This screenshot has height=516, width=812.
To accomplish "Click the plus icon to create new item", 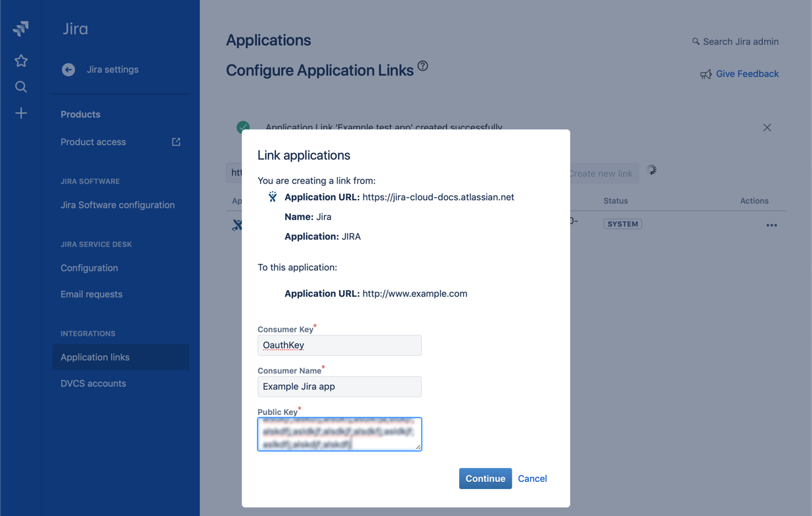I will (x=20, y=112).
